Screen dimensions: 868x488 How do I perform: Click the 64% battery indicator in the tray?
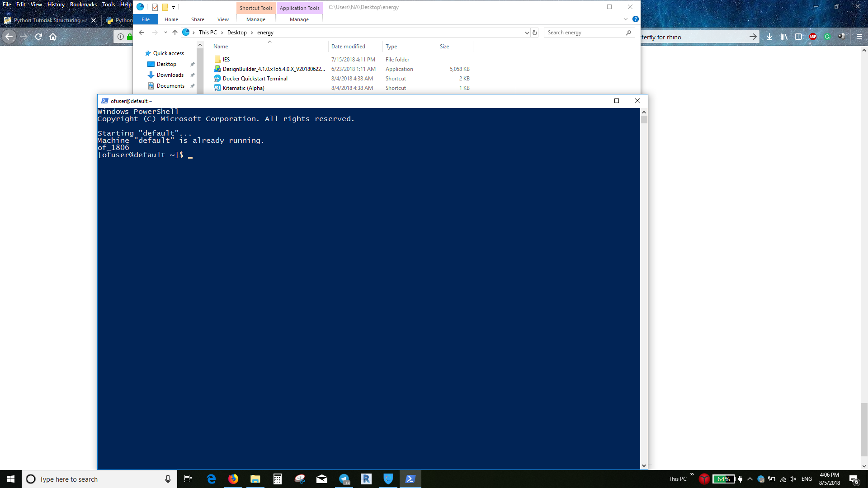pyautogui.click(x=723, y=479)
